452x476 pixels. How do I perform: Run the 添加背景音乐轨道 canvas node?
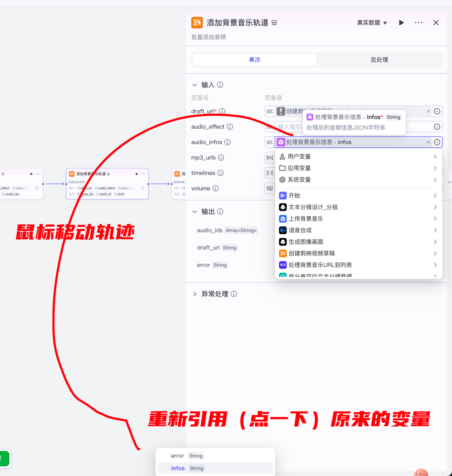tap(137, 174)
